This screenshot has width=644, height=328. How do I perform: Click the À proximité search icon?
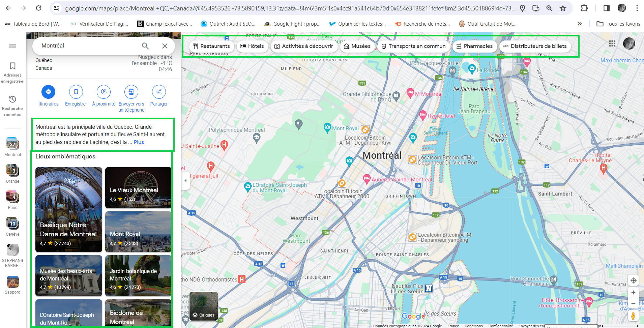pos(104,91)
